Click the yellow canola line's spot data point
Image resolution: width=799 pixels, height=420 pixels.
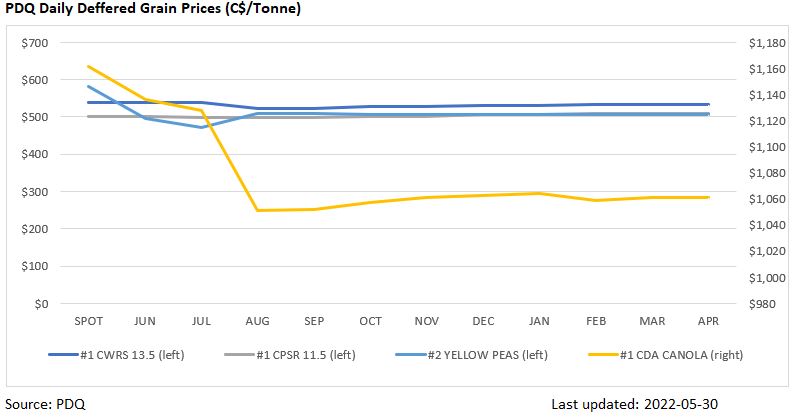(89, 67)
